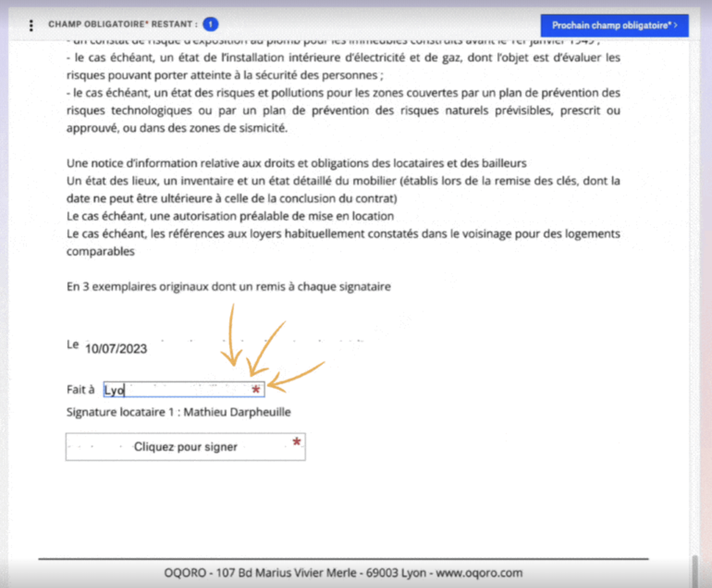This screenshot has width=712, height=588.
Task: Click the line about En 3 exemplaires originaux
Action: [x=228, y=287]
